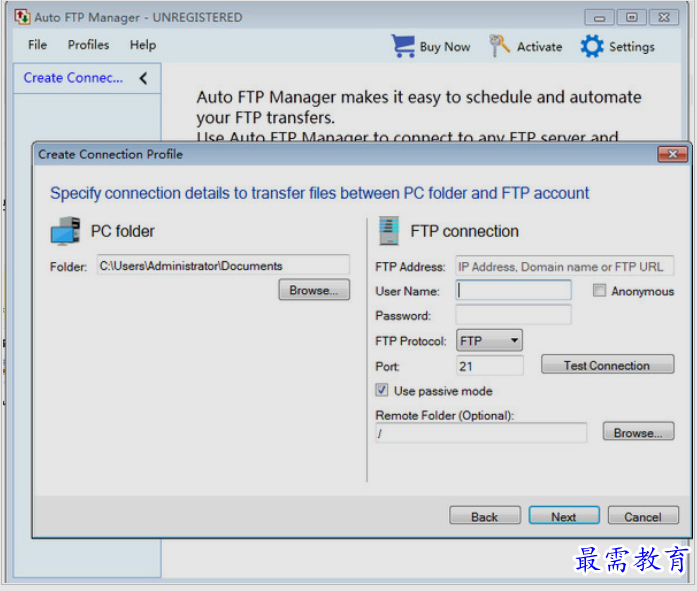Click Browse next to Remote Folder field
Screen dimensions: 697x591
pos(638,432)
